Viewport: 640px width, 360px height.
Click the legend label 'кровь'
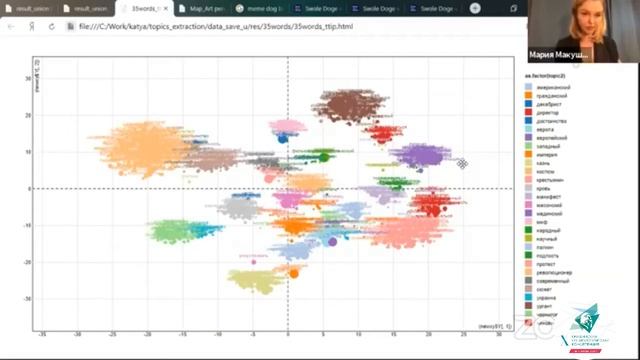[x=543, y=188]
